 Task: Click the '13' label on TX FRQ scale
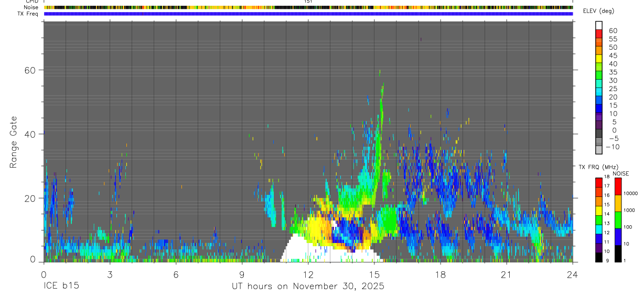(x=608, y=224)
